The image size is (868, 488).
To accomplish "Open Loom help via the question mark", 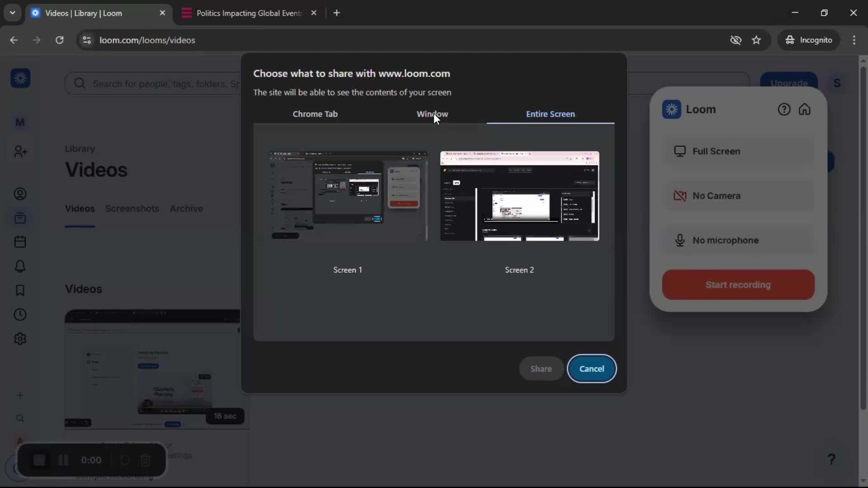I will pyautogui.click(x=783, y=109).
